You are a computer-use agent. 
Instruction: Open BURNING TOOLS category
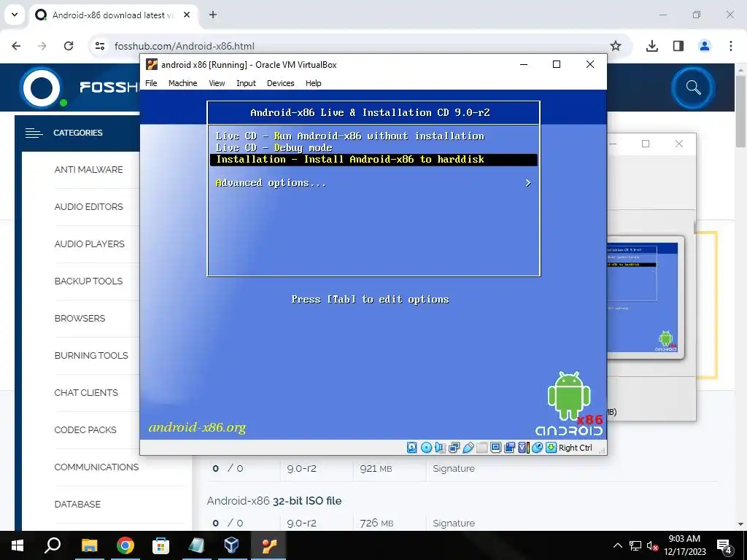(x=91, y=355)
